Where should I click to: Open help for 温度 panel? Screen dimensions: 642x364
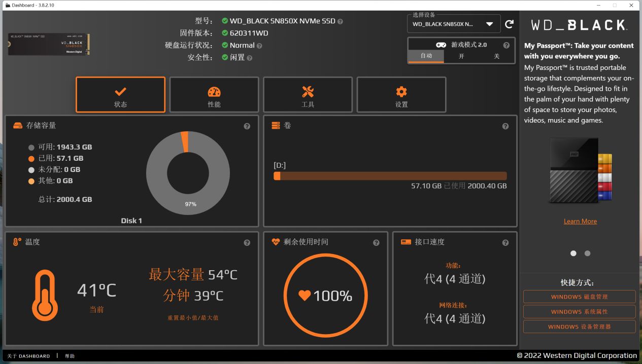click(x=247, y=243)
